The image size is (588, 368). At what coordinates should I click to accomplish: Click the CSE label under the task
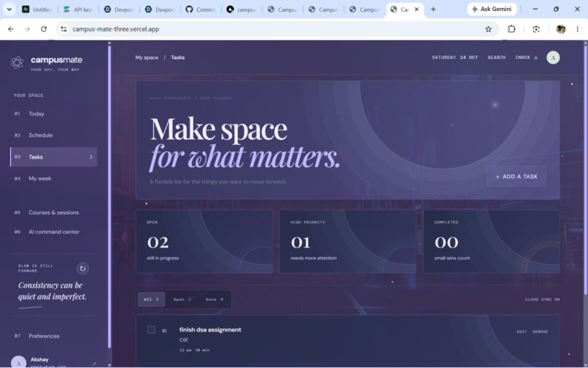184,340
